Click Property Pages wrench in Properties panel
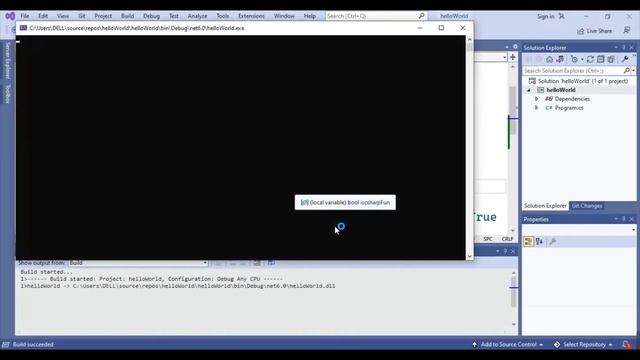The width and height of the screenshot is (640, 360). (x=553, y=242)
